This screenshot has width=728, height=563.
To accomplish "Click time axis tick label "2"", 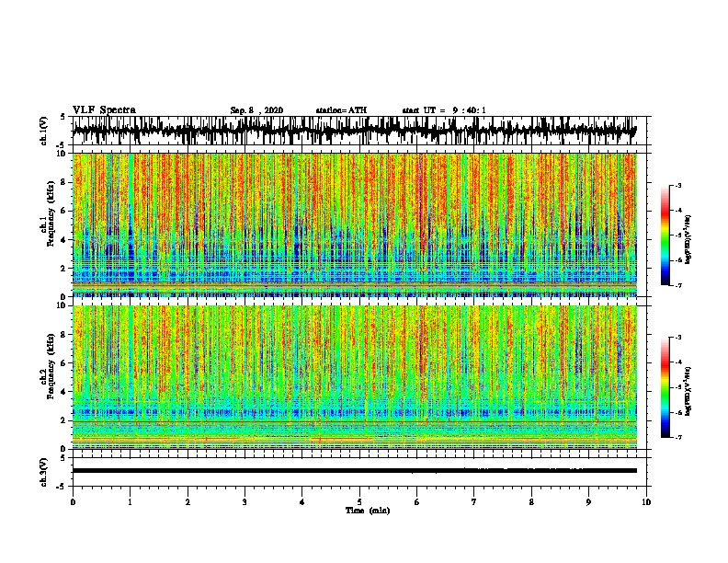I will [x=188, y=502].
